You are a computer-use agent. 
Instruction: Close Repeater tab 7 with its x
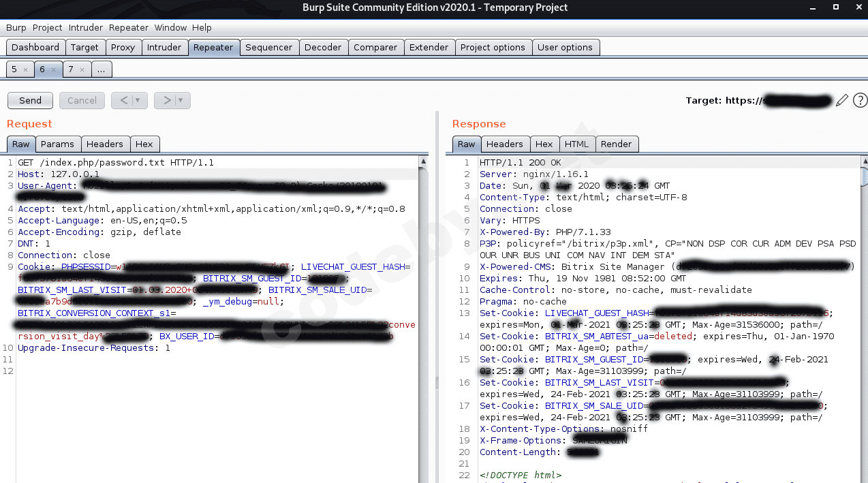pos(82,69)
